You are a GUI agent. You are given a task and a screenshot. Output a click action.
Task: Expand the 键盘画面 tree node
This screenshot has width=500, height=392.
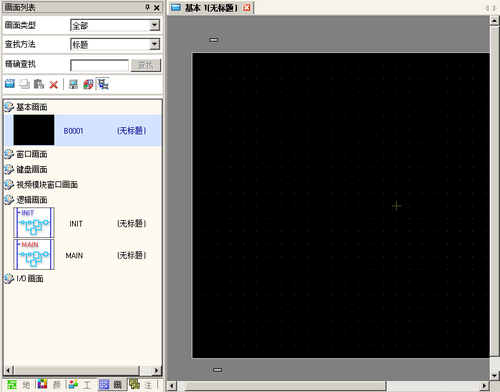(x=9, y=169)
